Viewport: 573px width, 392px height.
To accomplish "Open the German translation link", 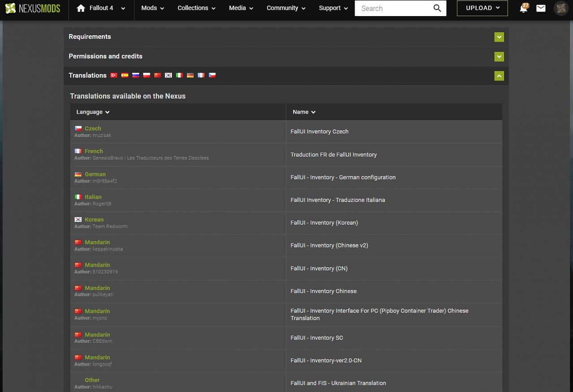I will (x=95, y=175).
